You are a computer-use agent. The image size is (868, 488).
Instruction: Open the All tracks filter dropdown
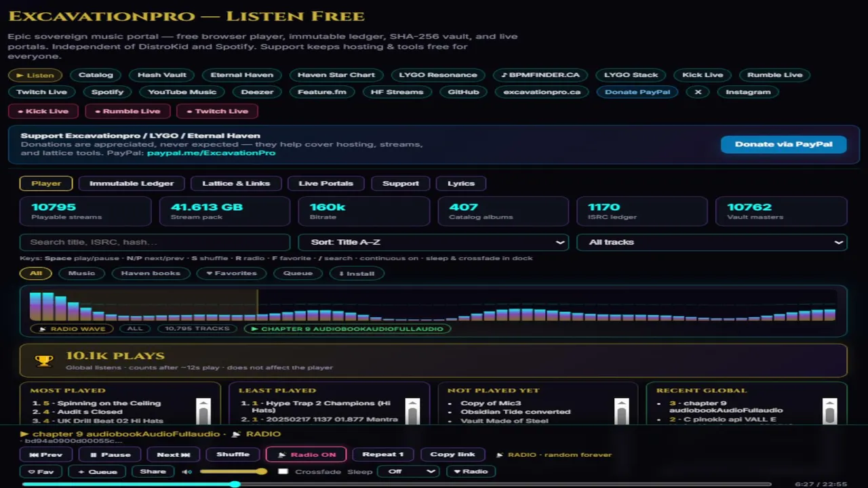click(x=712, y=242)
